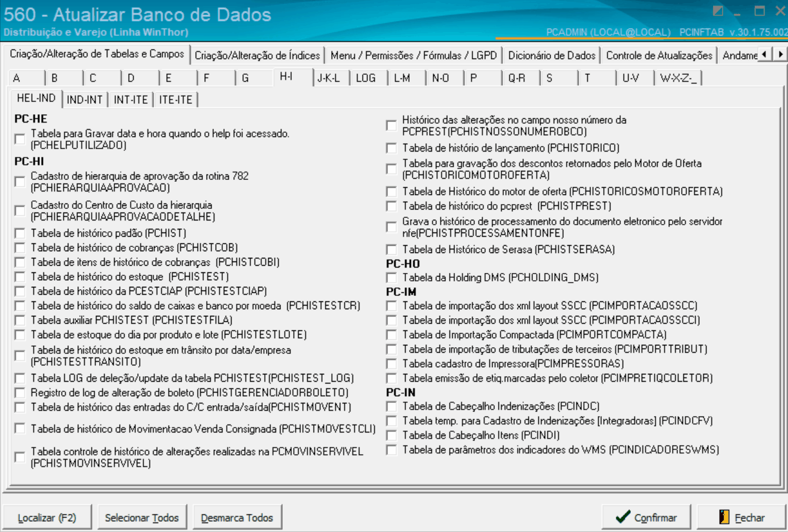This screenshot has width=788, height=532.
Task: Tick PCIMPRETIQCOLETOR etiq. coletor checkbox
Action: (x=392, y=378)
